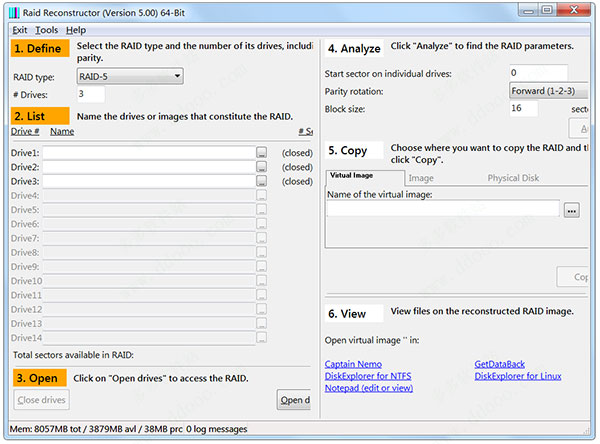
Task: Click the 3. Open step label
Action: tap(40, 378)
